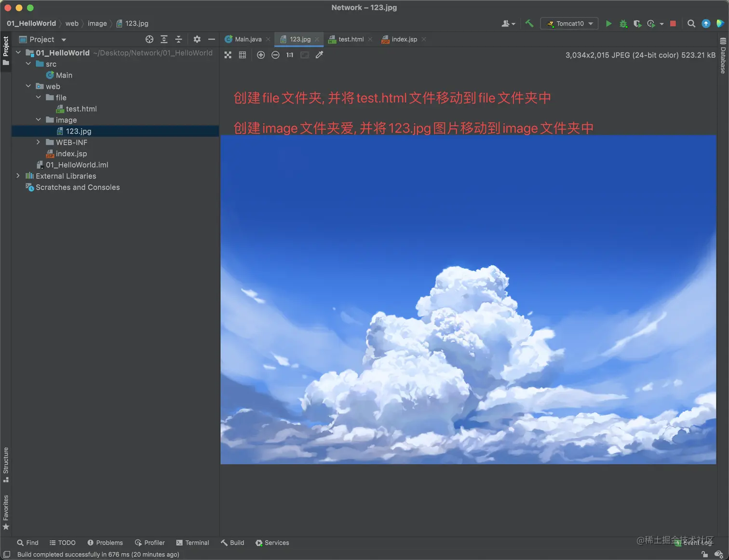Close the index.jsp tab
The width and height of the screenshot is (729, 560).
click(x=424, y=39)
